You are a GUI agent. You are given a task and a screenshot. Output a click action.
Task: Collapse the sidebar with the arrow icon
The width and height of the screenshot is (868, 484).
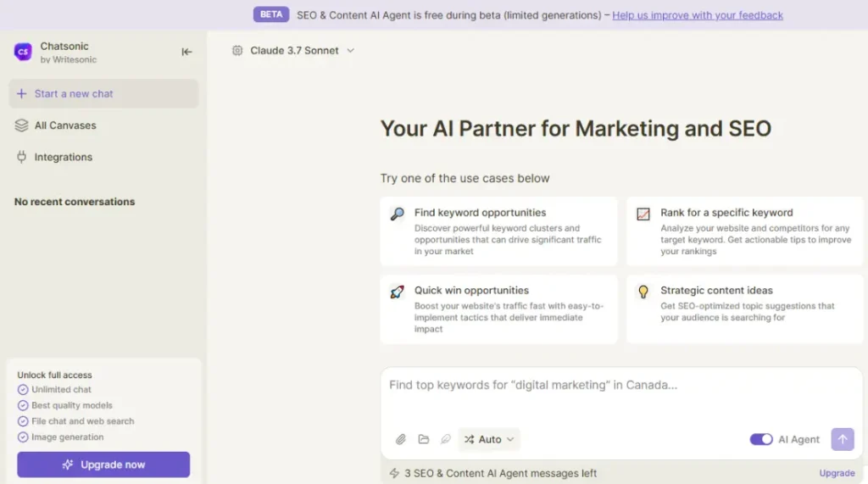coord(186,52)
